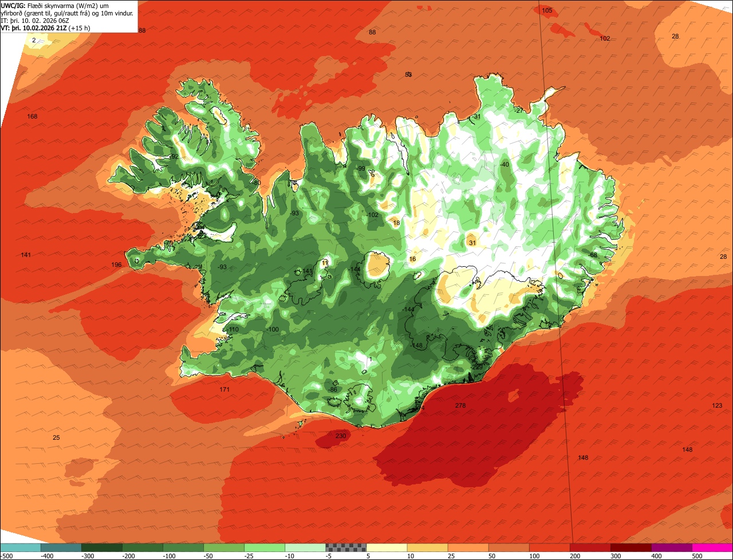Click the legend swatch between 100 and 200
This screenshot has width=733, height=560.
[x=549, y=547]
